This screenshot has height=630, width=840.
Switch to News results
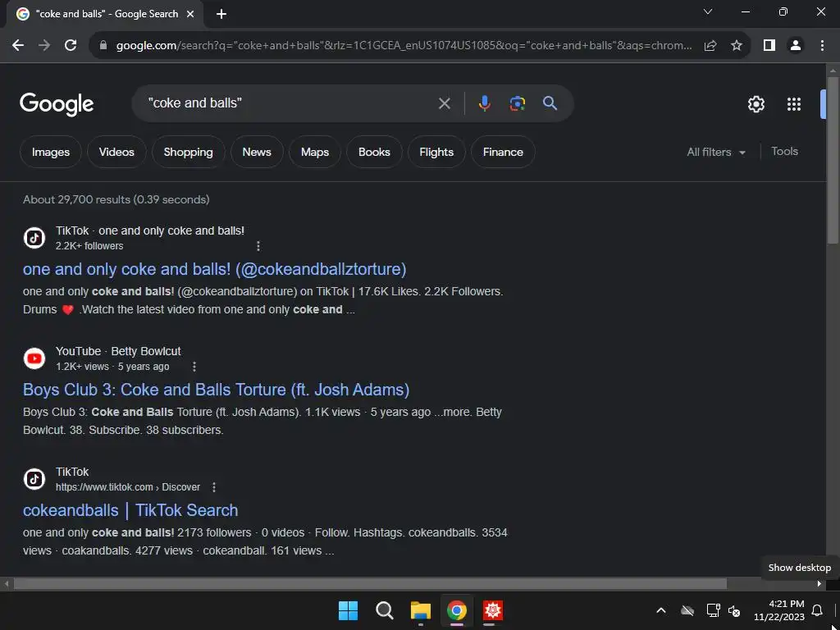click(257, 152)
